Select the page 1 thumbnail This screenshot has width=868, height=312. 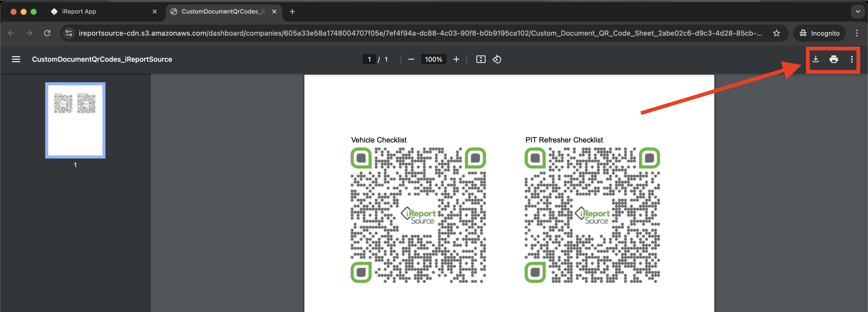(75, 120)
